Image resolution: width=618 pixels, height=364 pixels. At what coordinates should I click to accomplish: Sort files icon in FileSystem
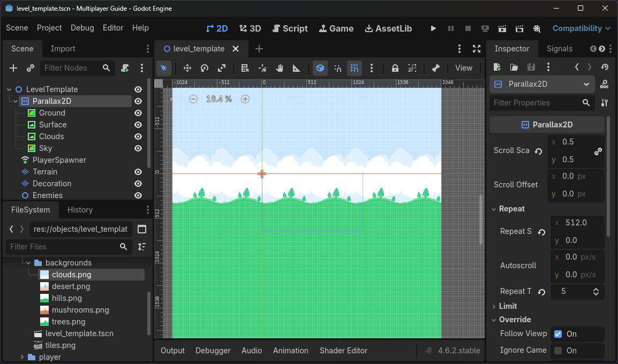(142, 247)
